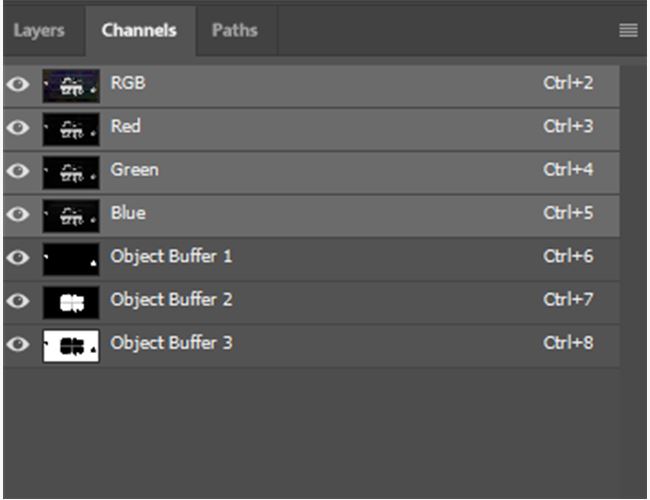
Task: Select the Object Buffer 3 channel name
Action: tap(171, 343)
